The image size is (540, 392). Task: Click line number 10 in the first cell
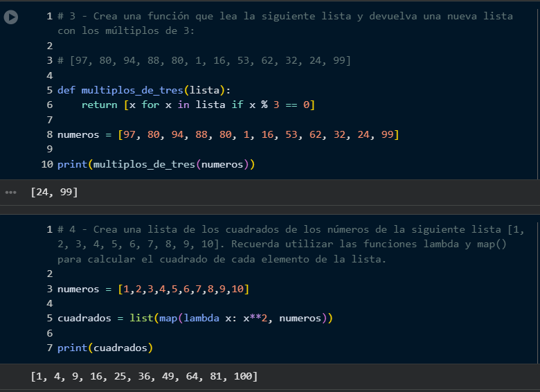pyautogui.click(x=47, y=164)
